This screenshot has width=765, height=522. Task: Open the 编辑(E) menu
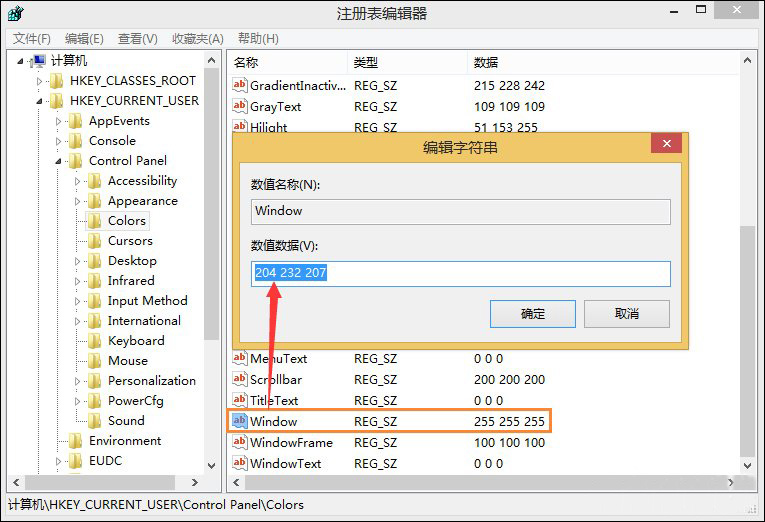84,39
